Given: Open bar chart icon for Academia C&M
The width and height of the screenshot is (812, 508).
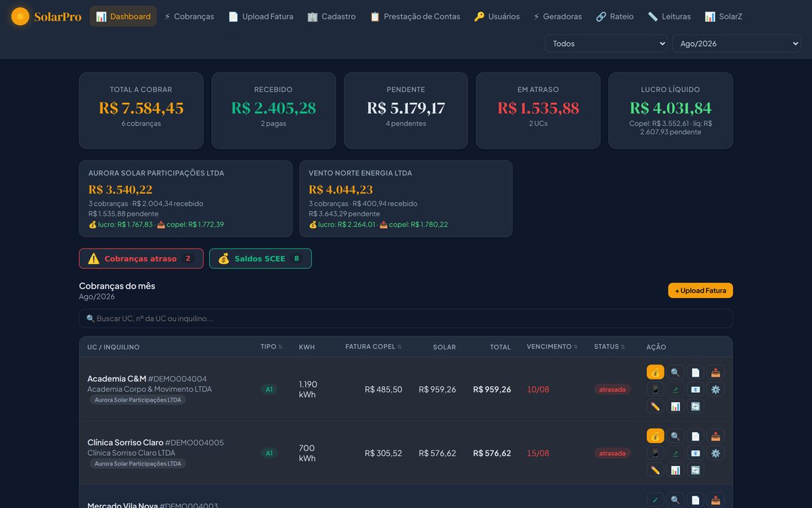Looking at the screenshot, I should point(675,406).
